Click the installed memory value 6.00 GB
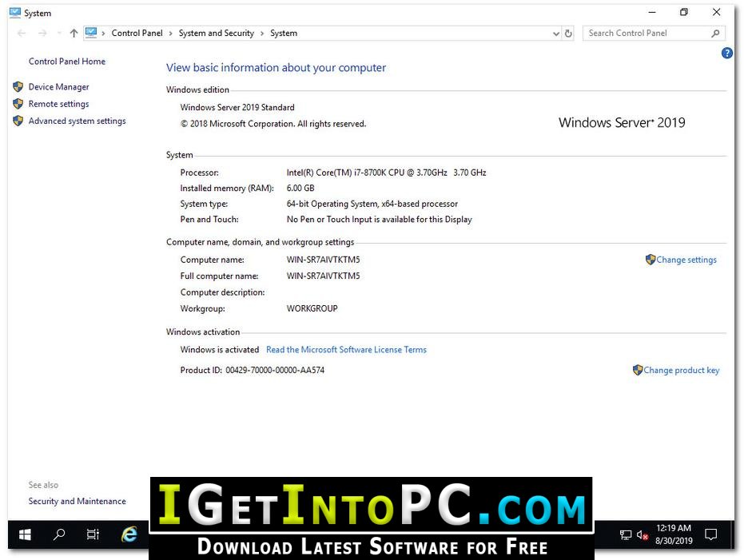Image resolution: width=744 pixels, height=560 pixels. (x=300, y=189)
